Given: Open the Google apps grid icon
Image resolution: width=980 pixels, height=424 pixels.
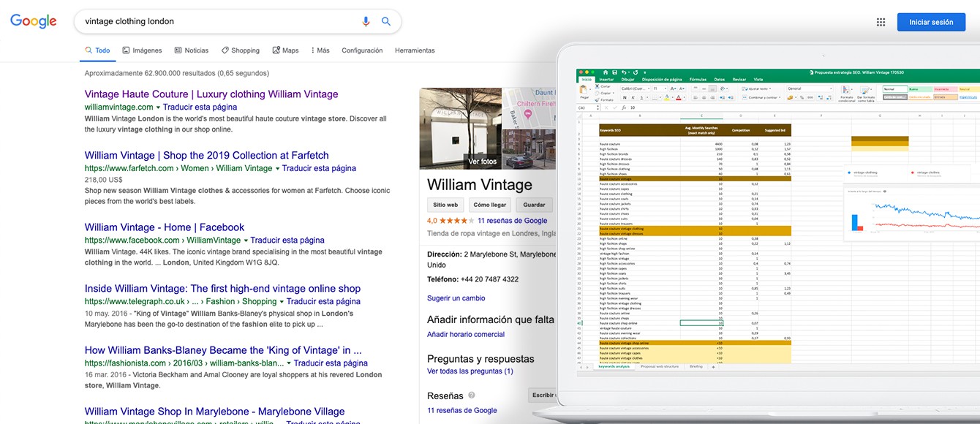Looking at the screenshot, I should (x=881, y=23).
